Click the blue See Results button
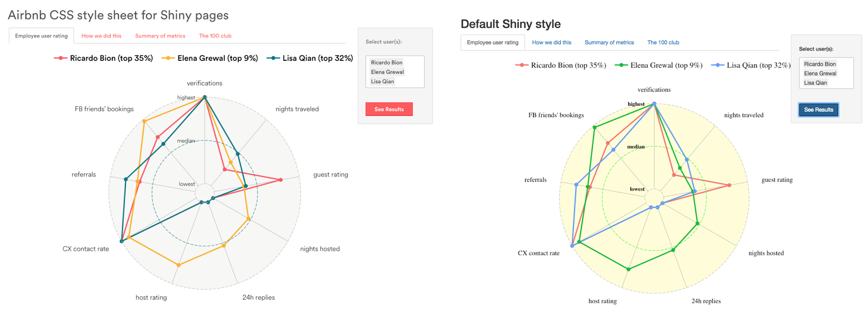The image size is (868, 323). pos(818,110)
